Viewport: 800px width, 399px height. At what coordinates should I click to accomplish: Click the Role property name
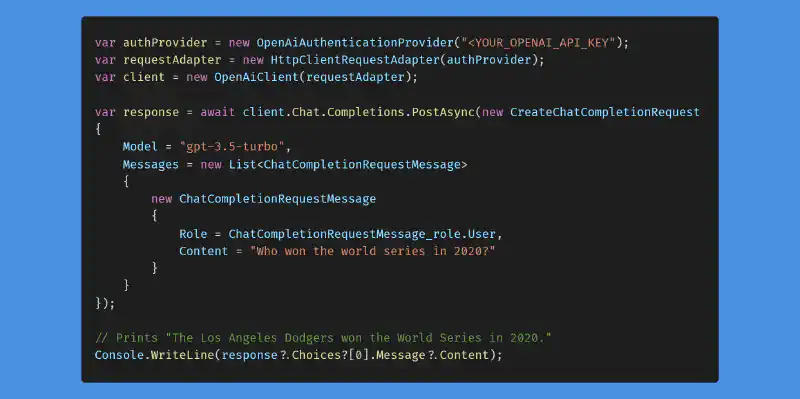193,234
